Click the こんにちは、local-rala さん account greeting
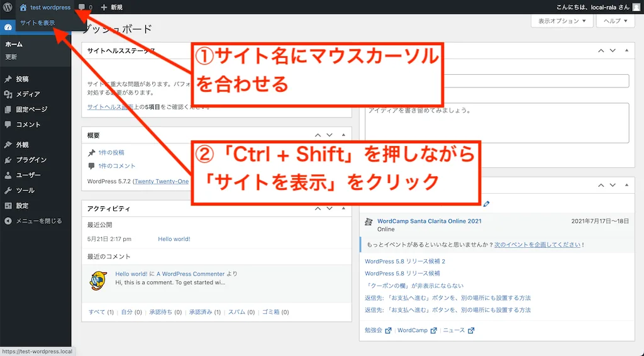This screenshot has width=644, height=356. 592,8
